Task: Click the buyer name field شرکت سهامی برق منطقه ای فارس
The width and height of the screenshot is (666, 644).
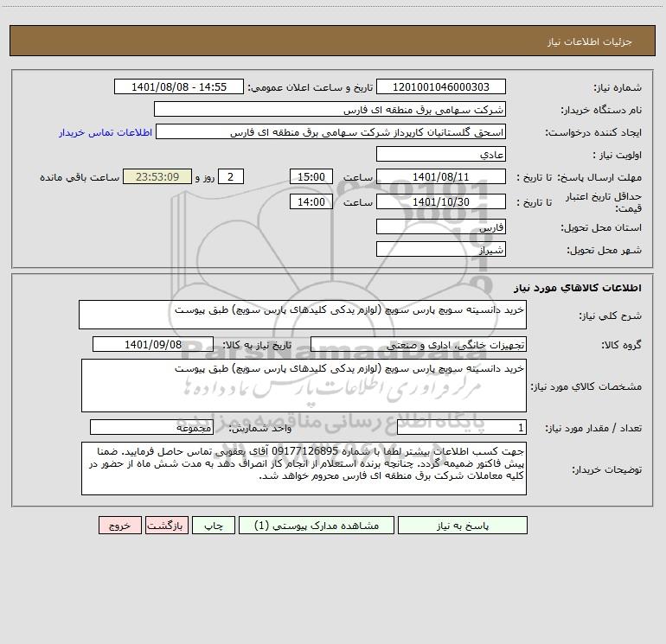Action: (x=330, y=110)
